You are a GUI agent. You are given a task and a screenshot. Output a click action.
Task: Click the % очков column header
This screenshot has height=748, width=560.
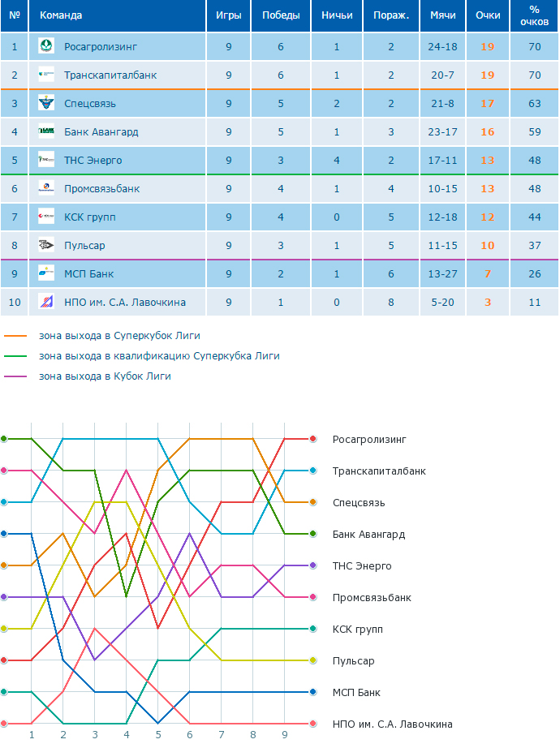click(x=534, y=15)
